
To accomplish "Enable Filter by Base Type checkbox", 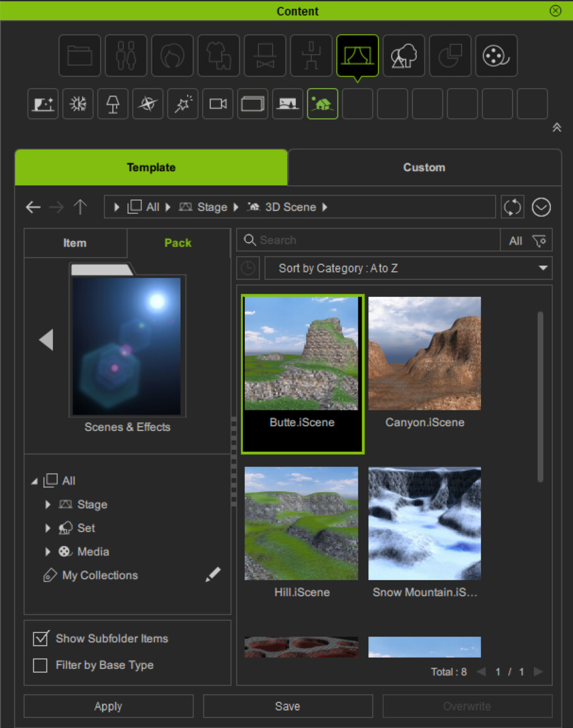I will (x=40, y=665).
